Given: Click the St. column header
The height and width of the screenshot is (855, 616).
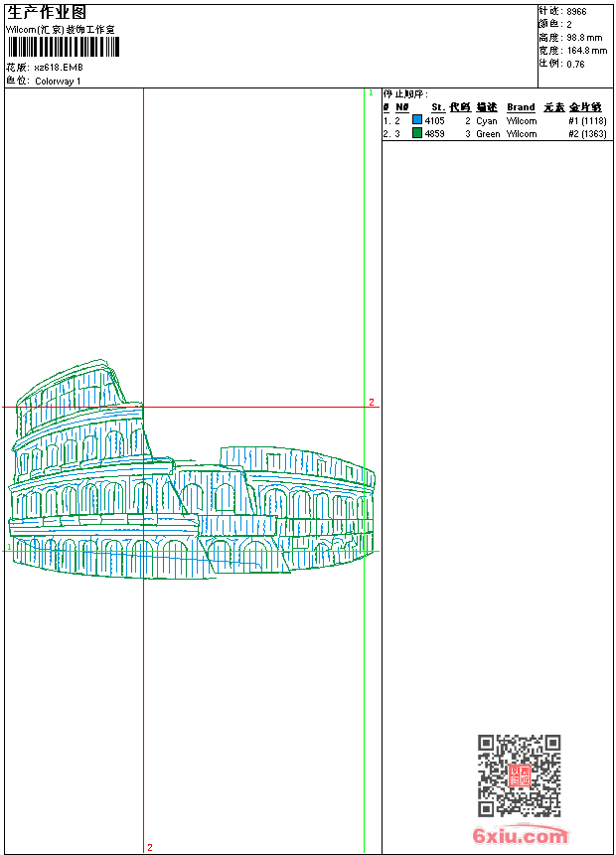Looking at the screenshot, I should coord(437,107).
